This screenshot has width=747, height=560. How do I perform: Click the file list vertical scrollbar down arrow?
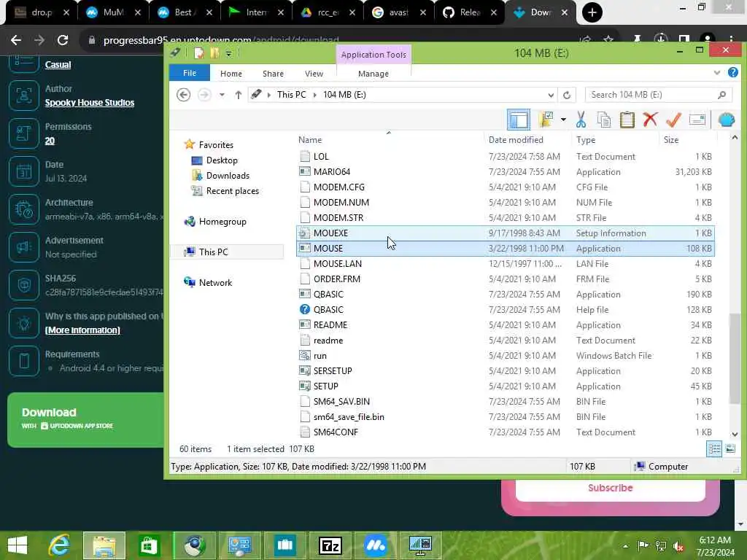pos(735,434)
